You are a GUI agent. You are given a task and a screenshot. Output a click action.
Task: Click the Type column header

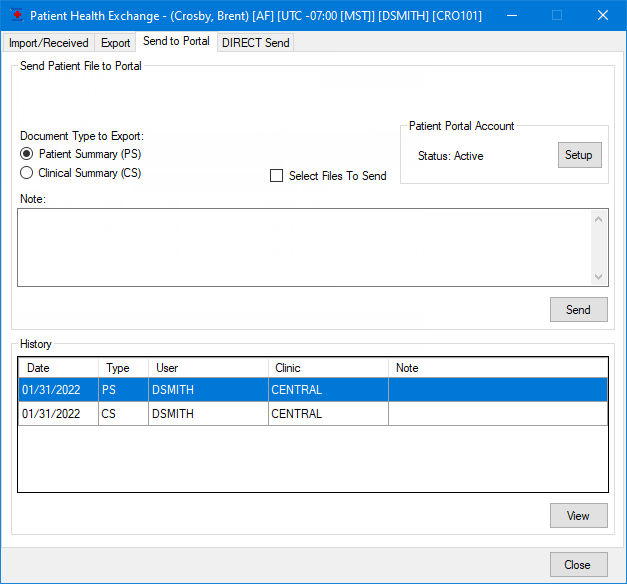[123, 368]
